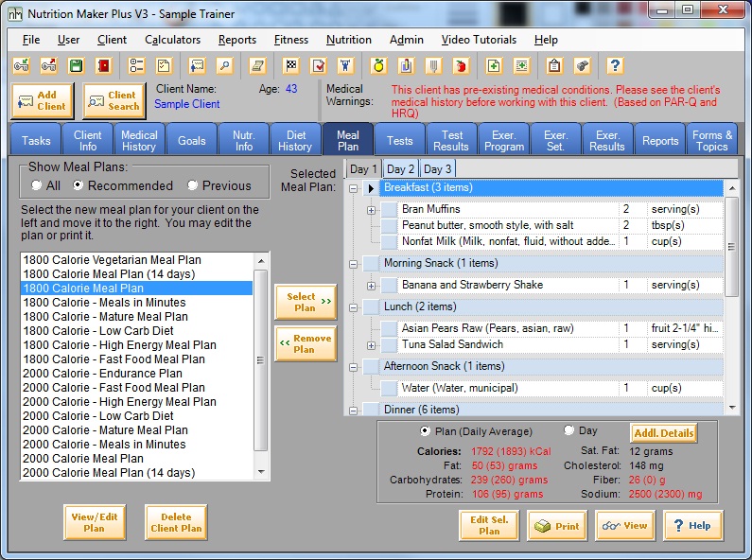This screenshot has height=560, width=752.
Task: Click the fork meal toolbar icon
Action: 433,65
